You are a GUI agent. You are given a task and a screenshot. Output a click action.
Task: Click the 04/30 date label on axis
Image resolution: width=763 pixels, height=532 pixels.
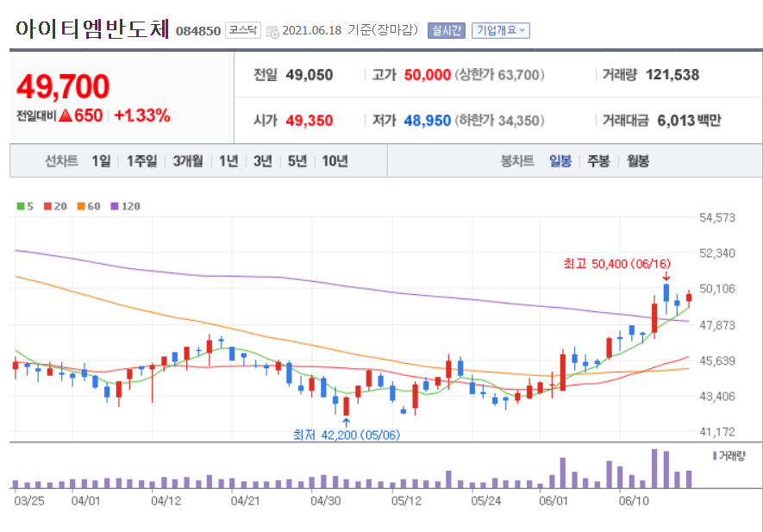click(x=326, y=501)
